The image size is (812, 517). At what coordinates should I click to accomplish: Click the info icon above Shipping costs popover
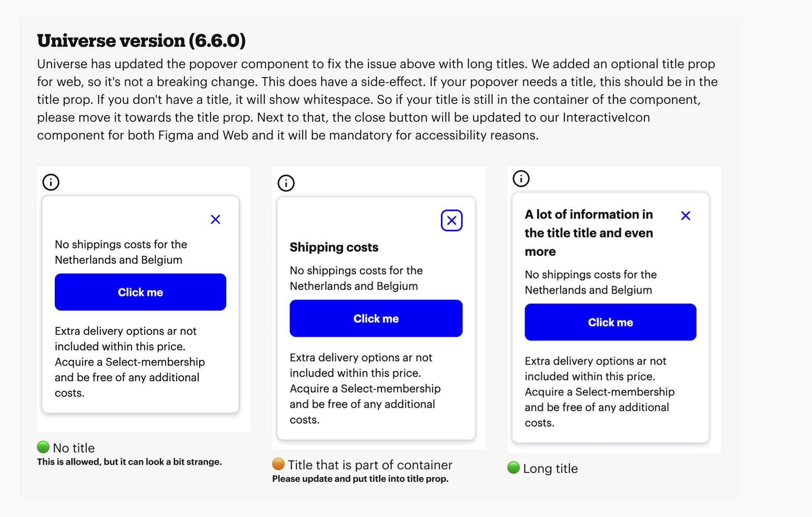click(x=286, y=183)
